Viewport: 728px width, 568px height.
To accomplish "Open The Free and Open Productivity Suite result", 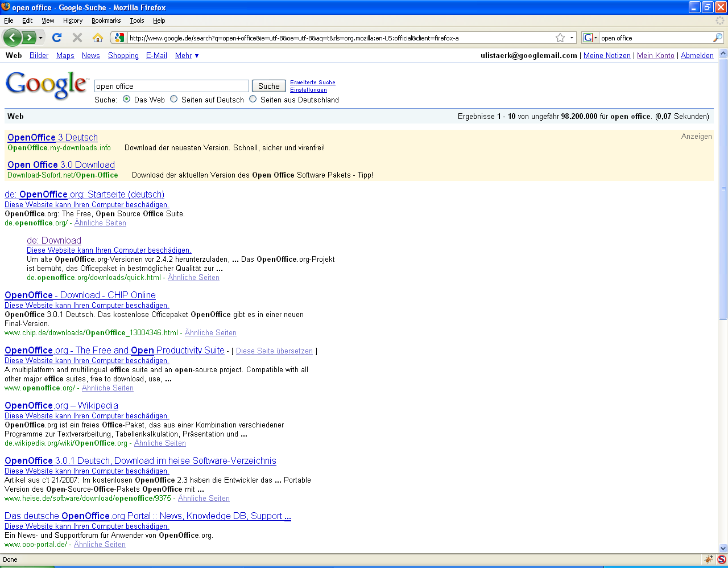I will (x=114, y=350).
